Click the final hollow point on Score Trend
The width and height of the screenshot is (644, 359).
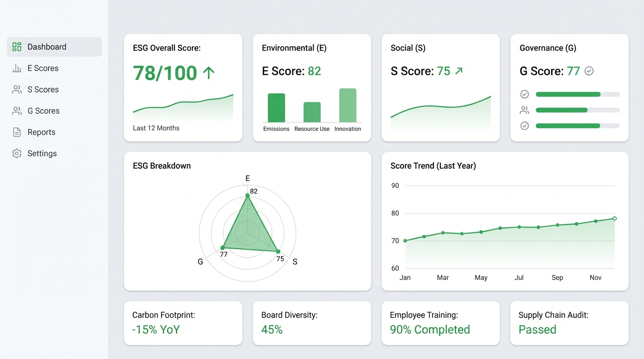click(615, 218)
